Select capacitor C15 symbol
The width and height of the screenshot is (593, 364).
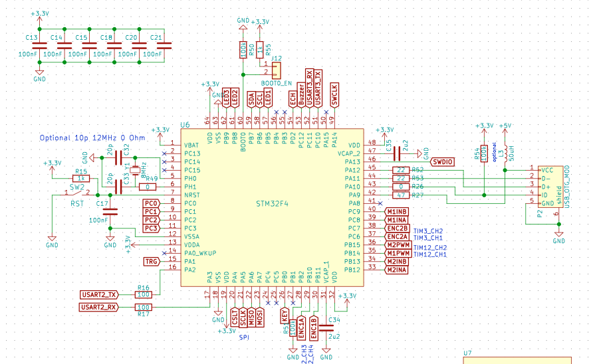(89, 46)
